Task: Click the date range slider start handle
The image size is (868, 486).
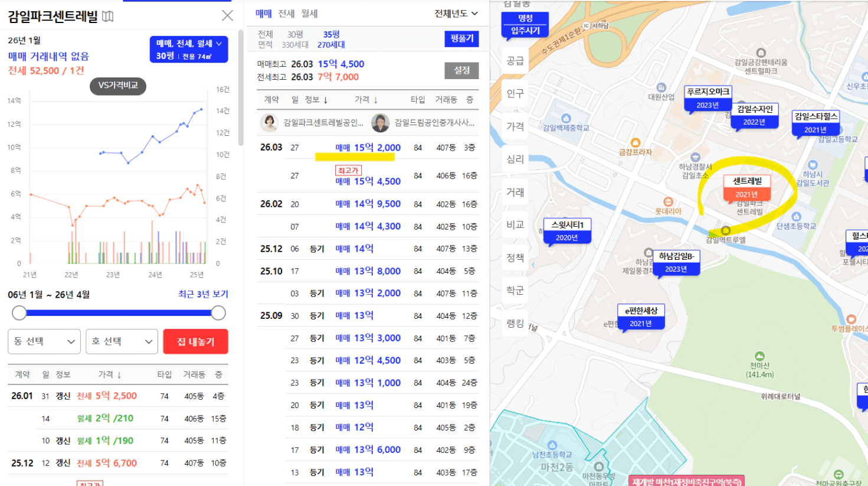Action: click(19, 313)
